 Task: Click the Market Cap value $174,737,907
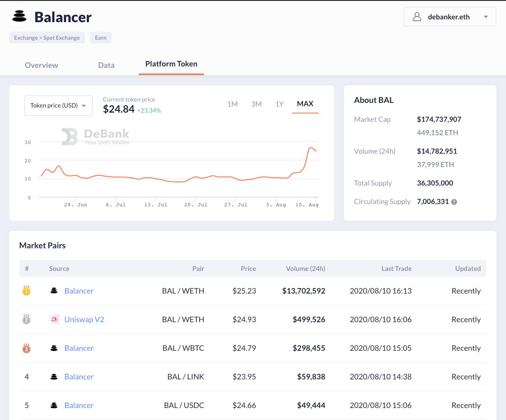click(x=439, y=120)
